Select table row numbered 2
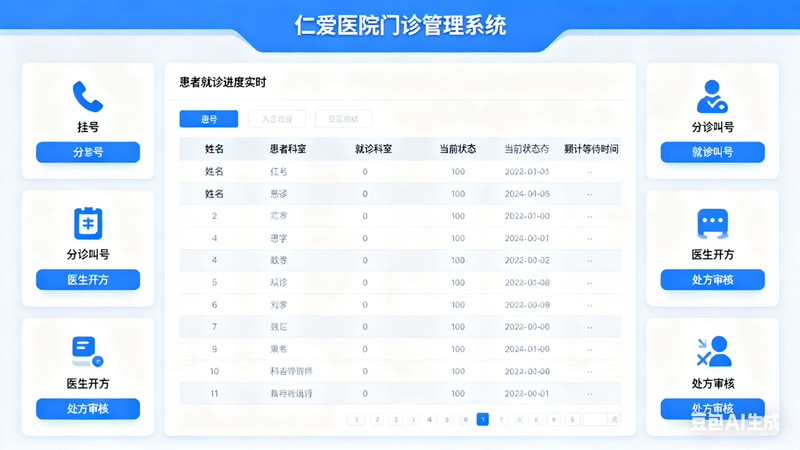Screen dimensions: 800x450 click(400, 216)
